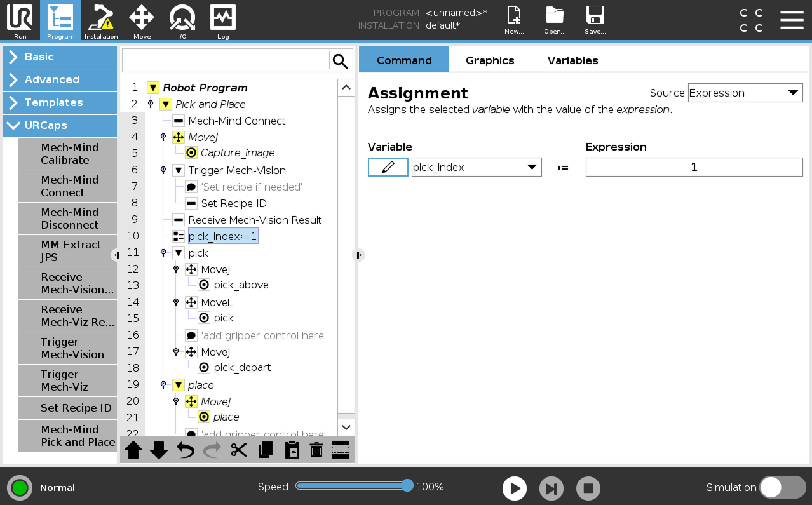Open the I/O screen
This screenshot has height=505, width=812.
coord(182,20)
